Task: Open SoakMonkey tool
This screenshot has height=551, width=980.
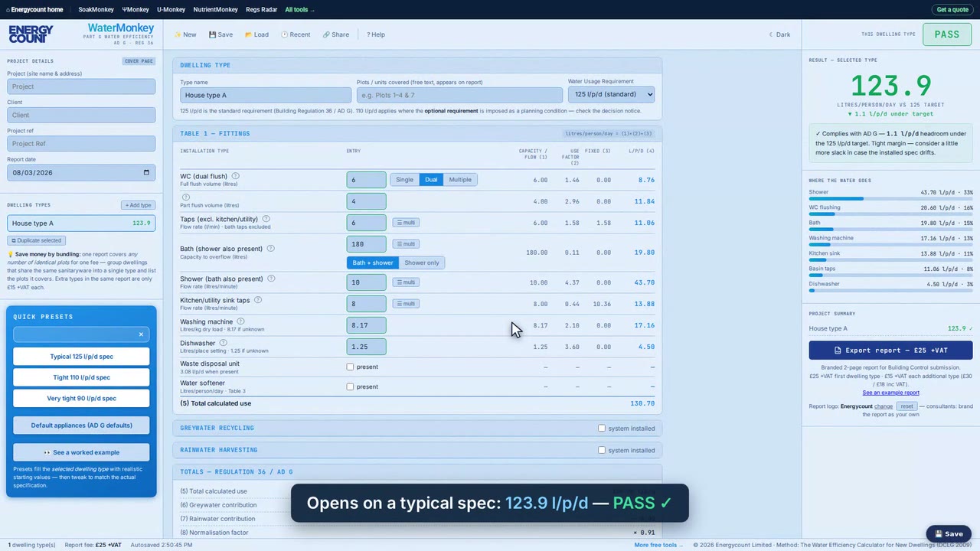Action: (96, 10)
